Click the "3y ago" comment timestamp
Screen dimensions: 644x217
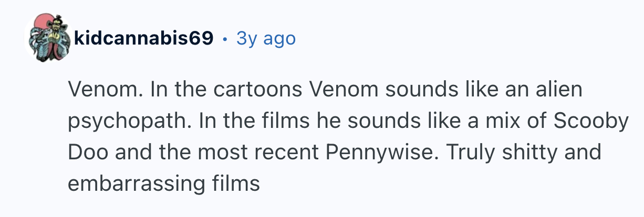[266, 38]
